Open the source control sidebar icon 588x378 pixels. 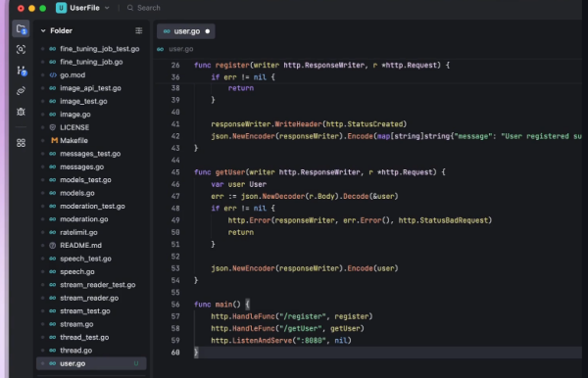point(21,71)
